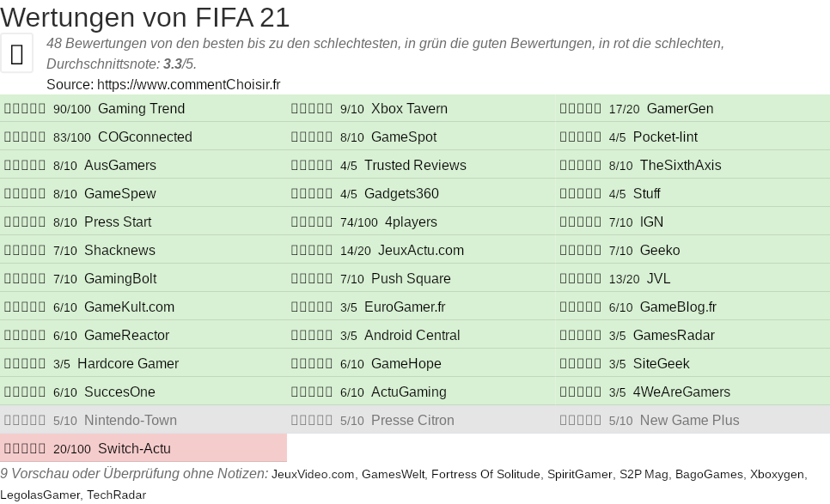This screenshot has width=830, height=504.
Task: Open the JeuxVideo.com preview link
Action: (313, 474)
